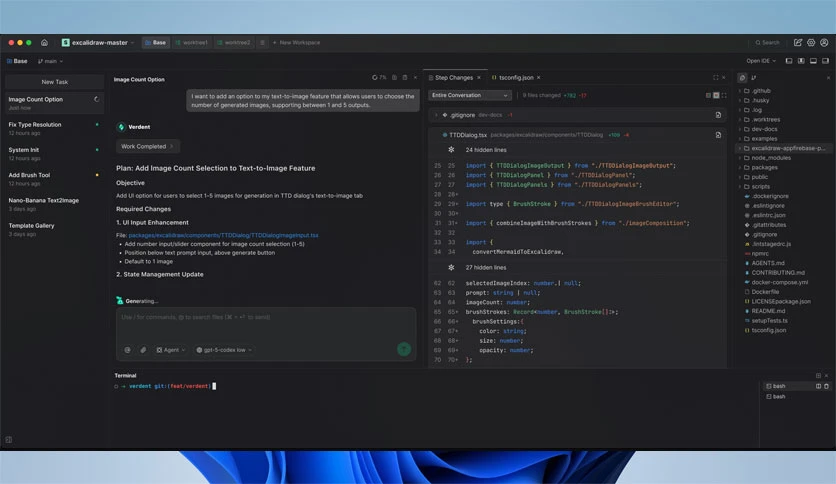Click the user account profile icon
The image size is (836, 484).
824,43
